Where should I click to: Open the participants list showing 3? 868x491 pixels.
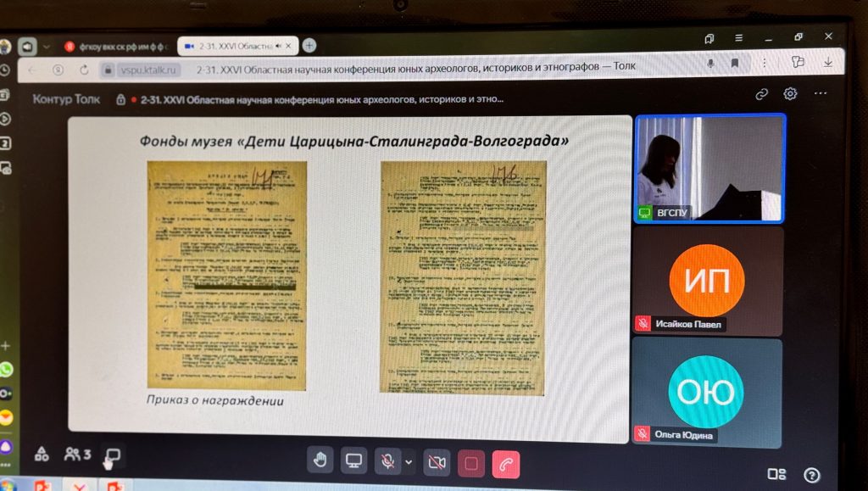tap(77, 455)
